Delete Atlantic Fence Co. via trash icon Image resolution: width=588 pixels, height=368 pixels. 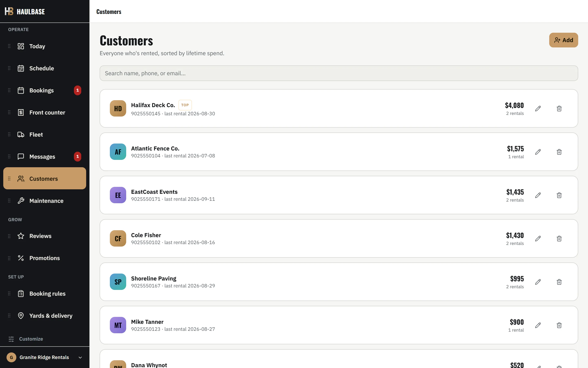[559, 152]
